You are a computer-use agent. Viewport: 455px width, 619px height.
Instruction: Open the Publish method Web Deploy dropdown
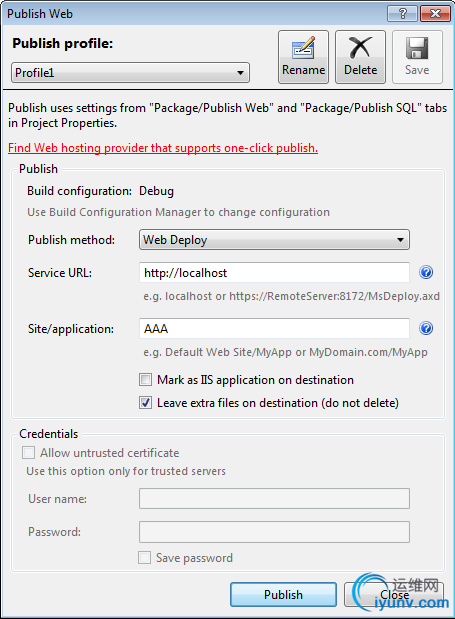(x=274, y=240)
